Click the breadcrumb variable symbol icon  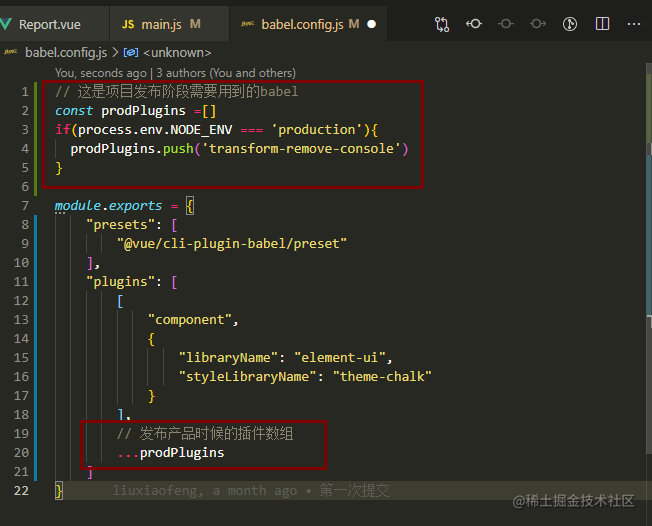point(131,53)
